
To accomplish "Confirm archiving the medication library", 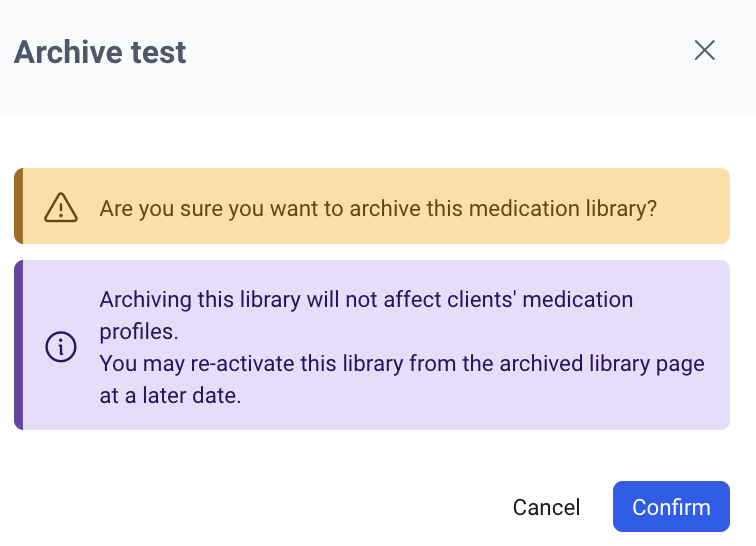I will click(x=671, y=507).
